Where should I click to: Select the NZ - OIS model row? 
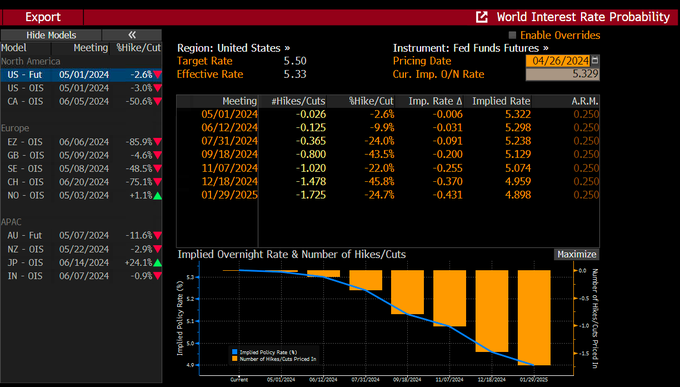tap(81, 249)
